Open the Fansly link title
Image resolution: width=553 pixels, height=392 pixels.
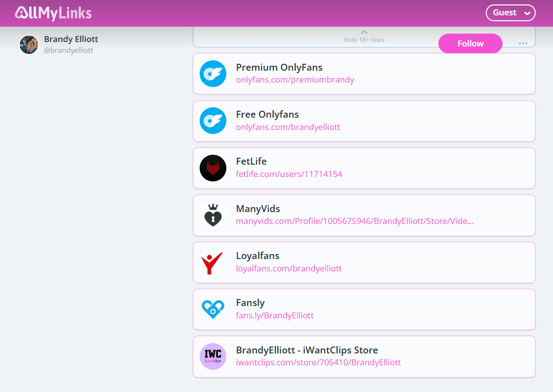[x=250, y=303]
